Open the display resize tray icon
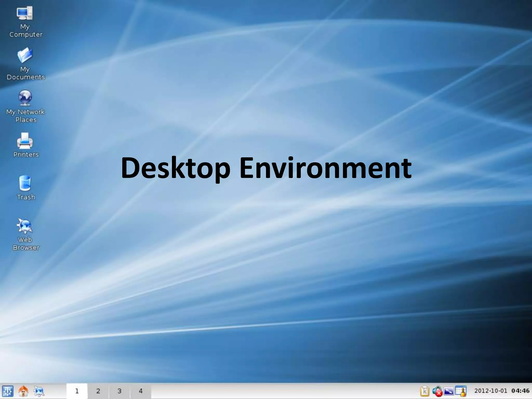This screenshot has width=532, height=399. click(x=449, y=391)
